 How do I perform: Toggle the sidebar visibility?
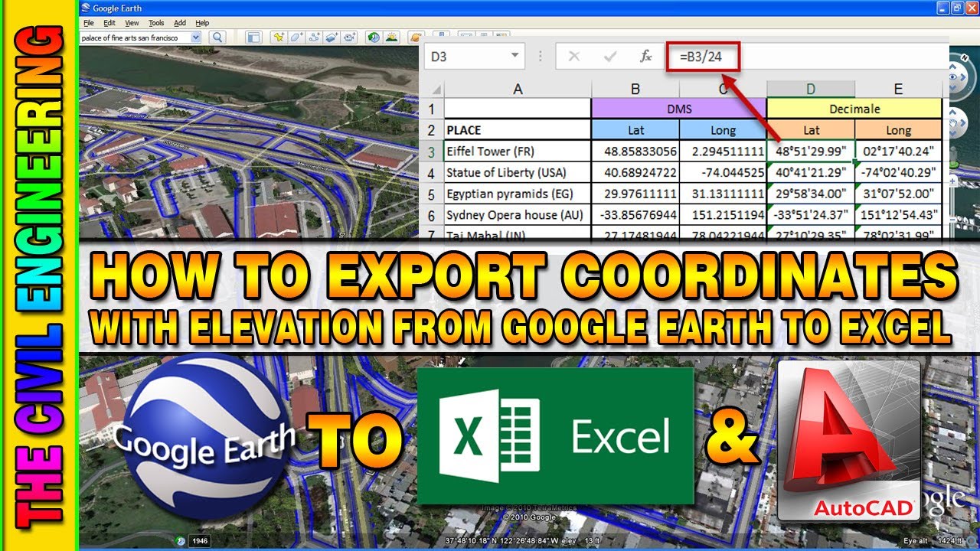(x=254, y=36)
